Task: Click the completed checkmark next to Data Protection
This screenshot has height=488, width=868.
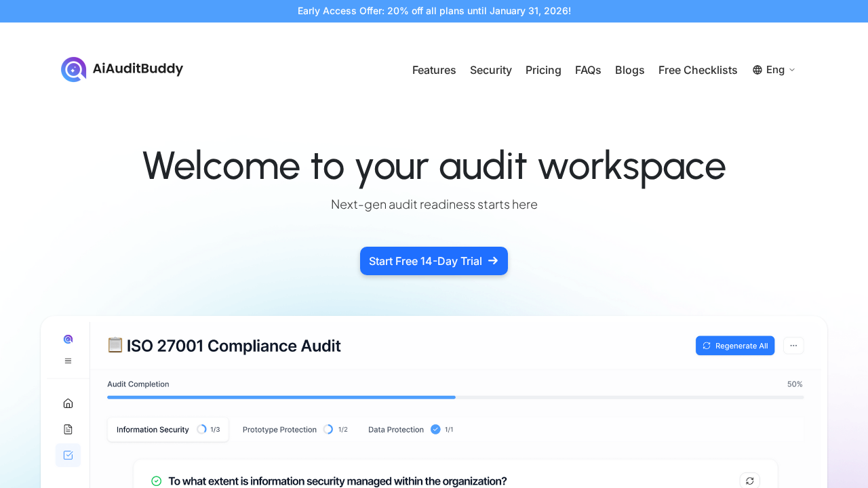Action: (435, 429)
